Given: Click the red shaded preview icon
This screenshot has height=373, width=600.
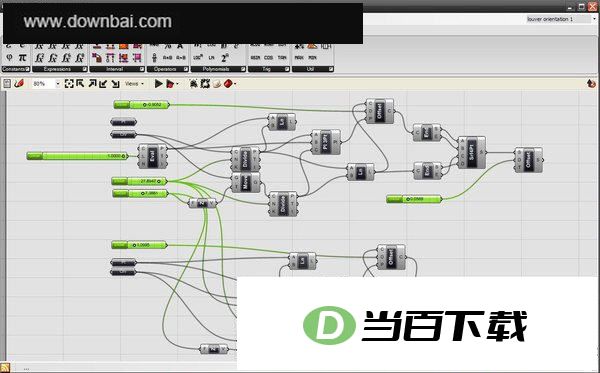Looking at the screenshot, I should [228, 83].
